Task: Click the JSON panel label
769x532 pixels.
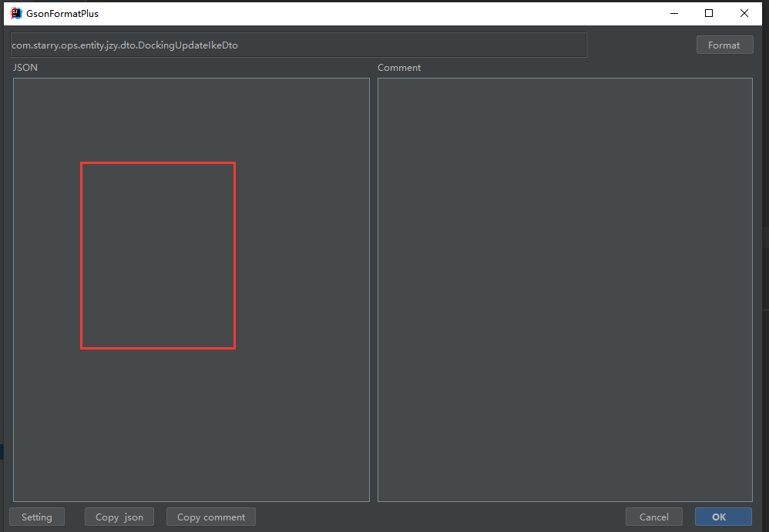Action: click(x=25, y=68)
